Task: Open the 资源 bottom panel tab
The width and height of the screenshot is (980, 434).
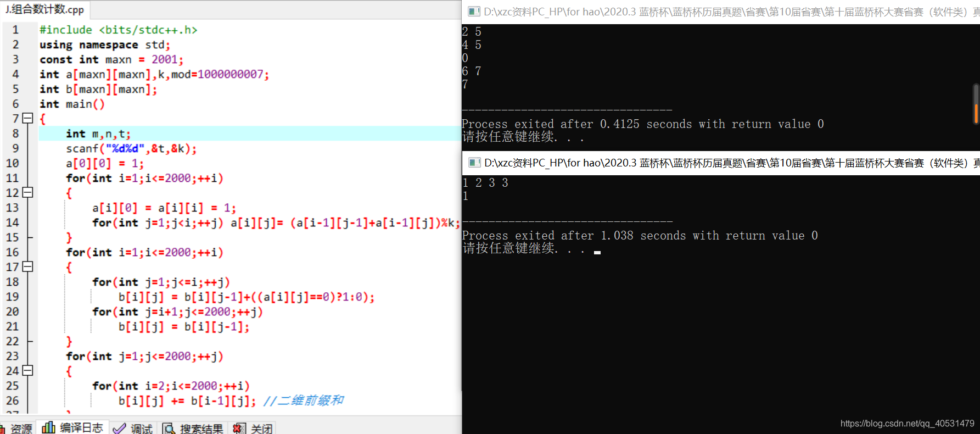Action: pyautogui.click(x=16, y=429)
